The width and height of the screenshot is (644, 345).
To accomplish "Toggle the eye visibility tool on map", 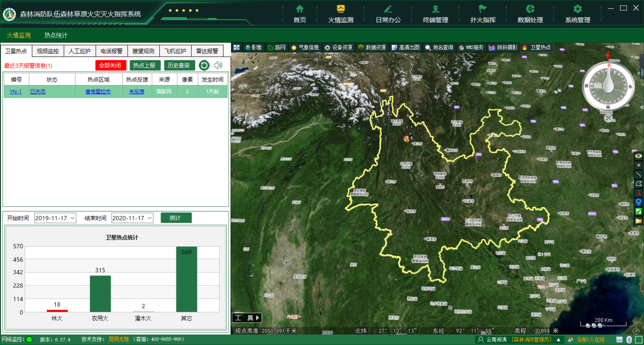I will [x=639, y=156].
